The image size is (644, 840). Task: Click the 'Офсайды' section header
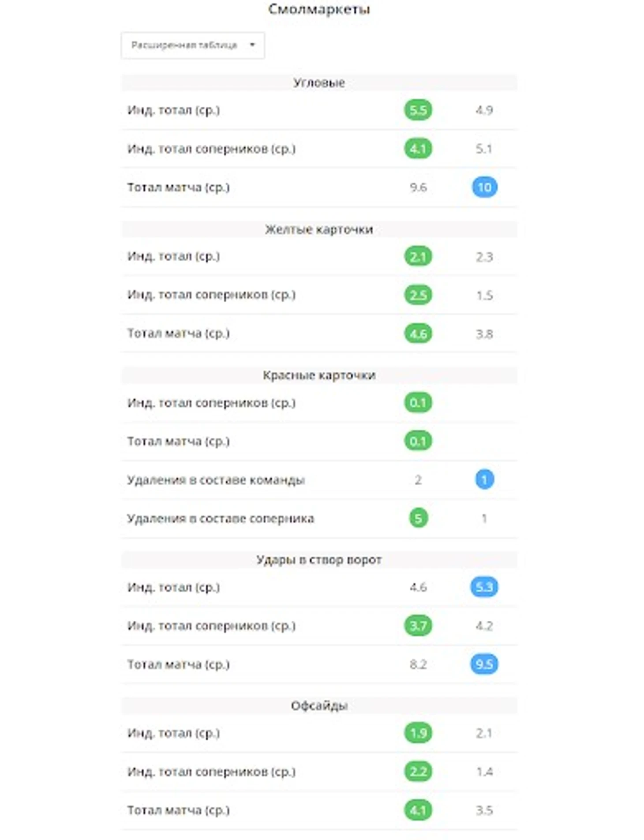(318, 706)
